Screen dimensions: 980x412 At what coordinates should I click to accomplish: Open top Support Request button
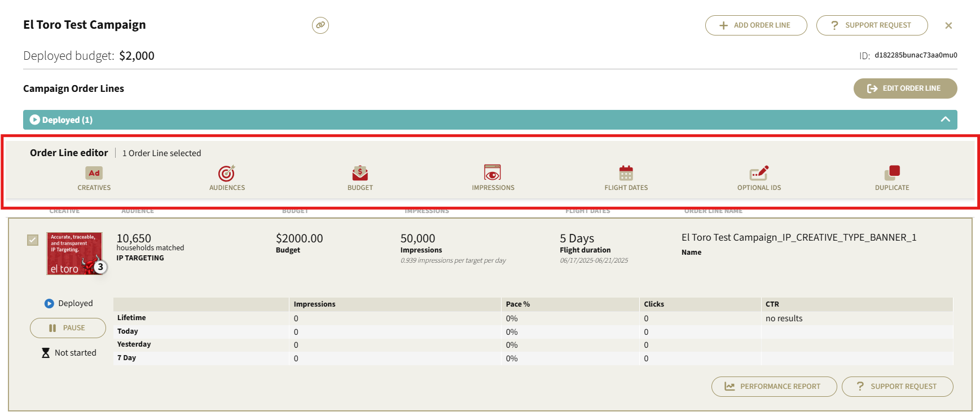pos(872,25)
